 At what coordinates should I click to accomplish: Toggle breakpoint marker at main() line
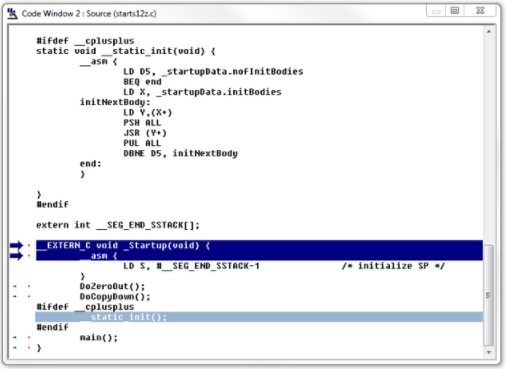(29, 337)
